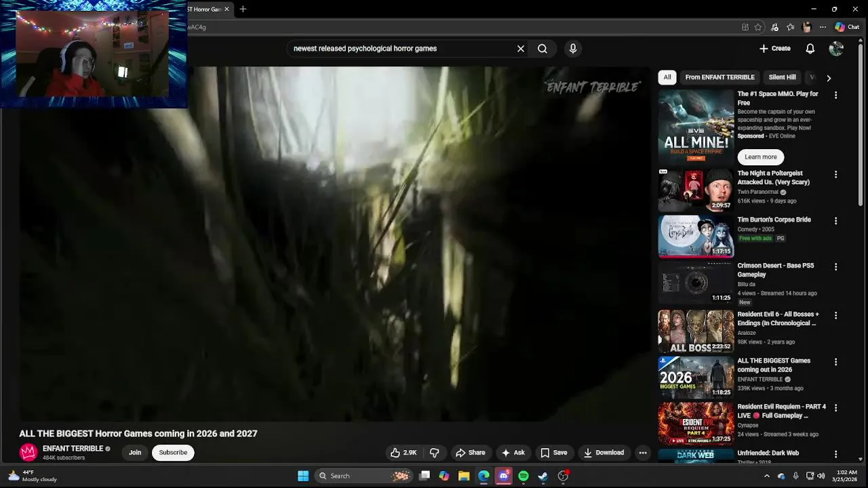The width and height of the screenshot is (868, 488).
Task: Open ALL THE BIGGEST Games 2026 title
Action: coord(774,365)
